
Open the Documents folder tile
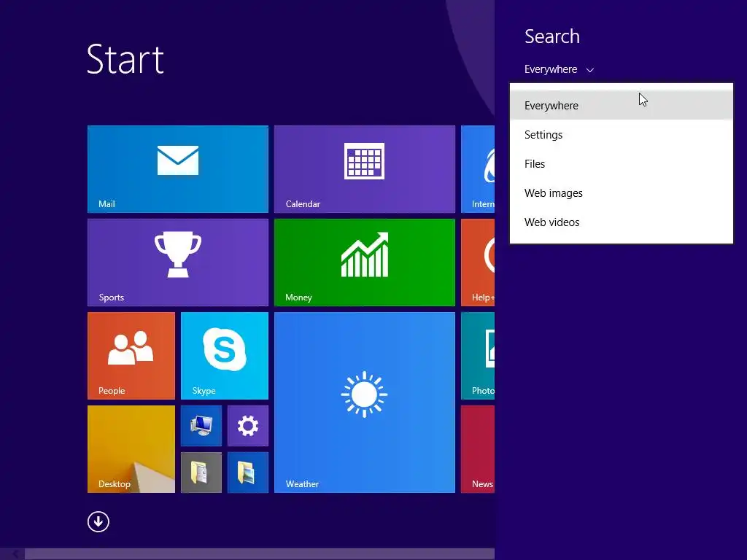point(201,472)
